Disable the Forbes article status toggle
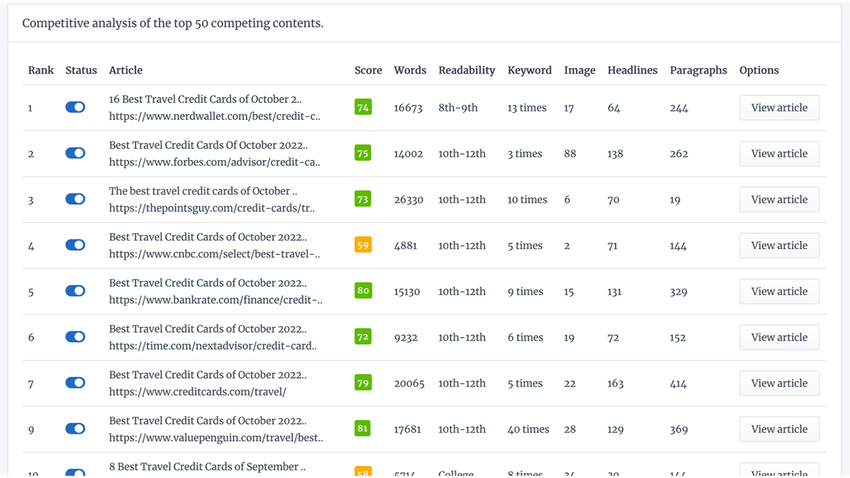Screen dimensions: 850x478 click(75, 154)
